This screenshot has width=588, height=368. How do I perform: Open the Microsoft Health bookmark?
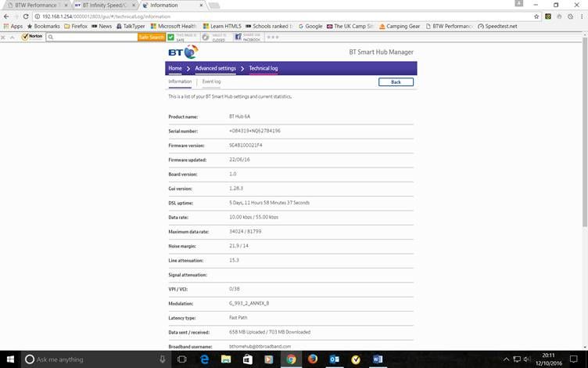coord(174,27)
